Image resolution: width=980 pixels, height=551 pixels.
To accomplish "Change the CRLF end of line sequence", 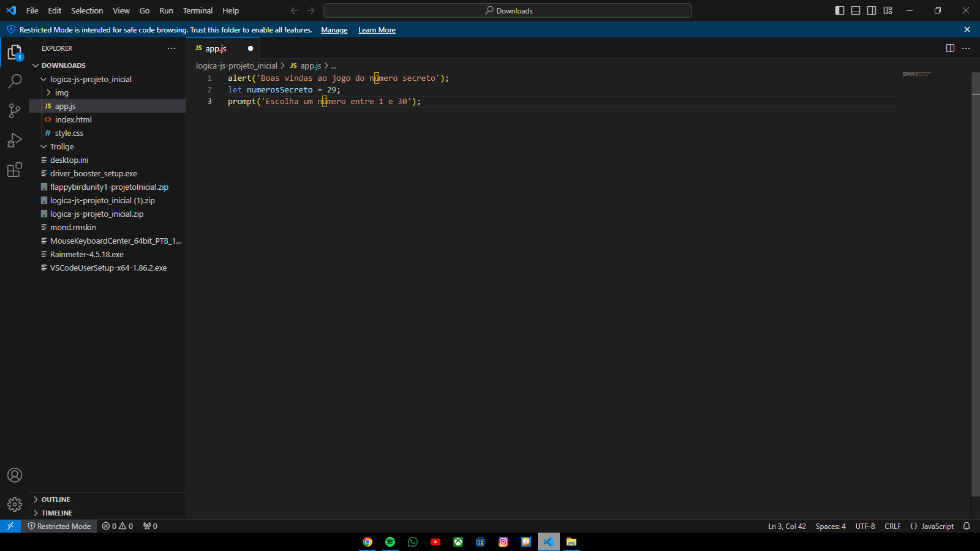I will [892, 526].
